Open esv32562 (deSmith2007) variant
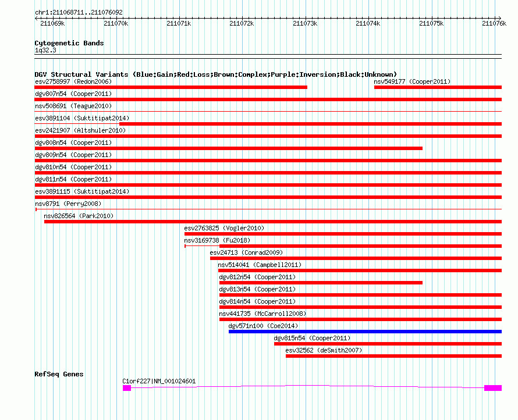The height and width of the screenshot is (420, 518). coord(324,350)
